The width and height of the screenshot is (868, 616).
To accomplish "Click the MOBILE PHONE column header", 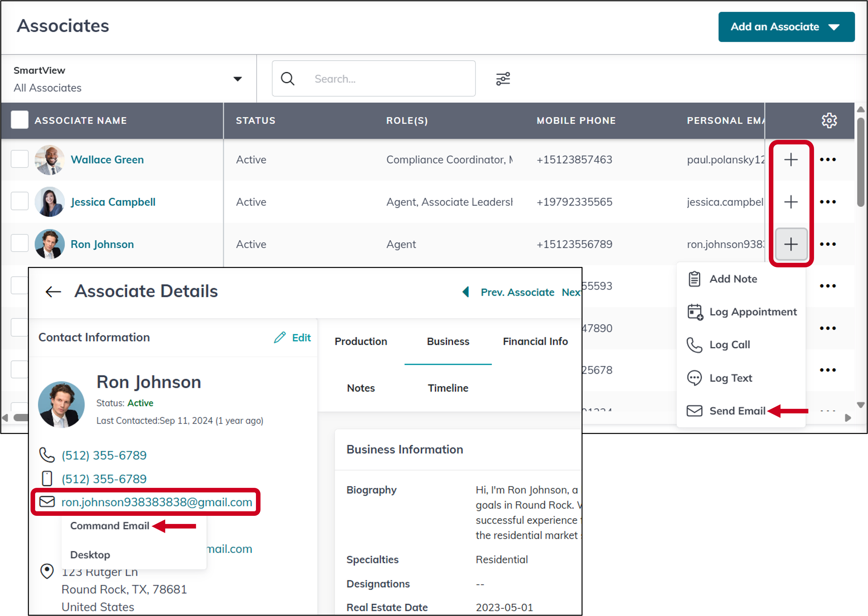I will click(x=576, y=121).
